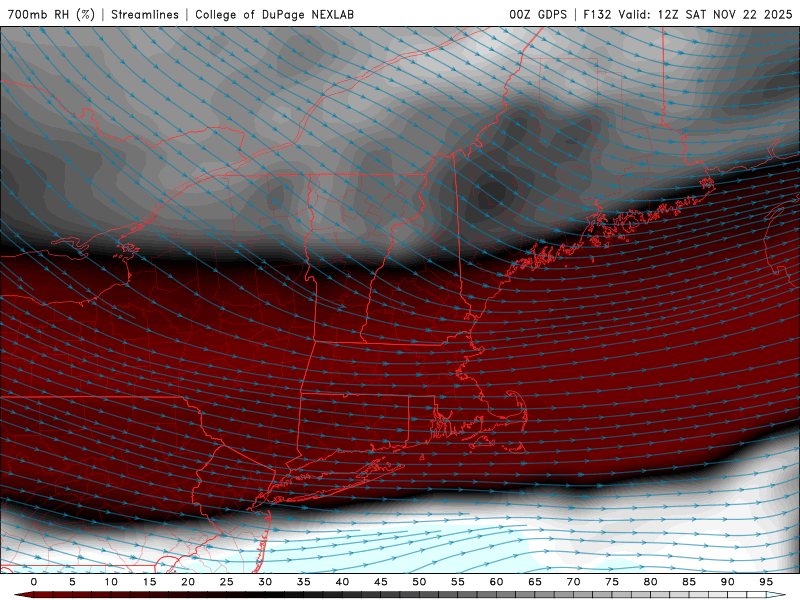
Task: Click the '30' colorbar scale label
Action: [265, 582]
